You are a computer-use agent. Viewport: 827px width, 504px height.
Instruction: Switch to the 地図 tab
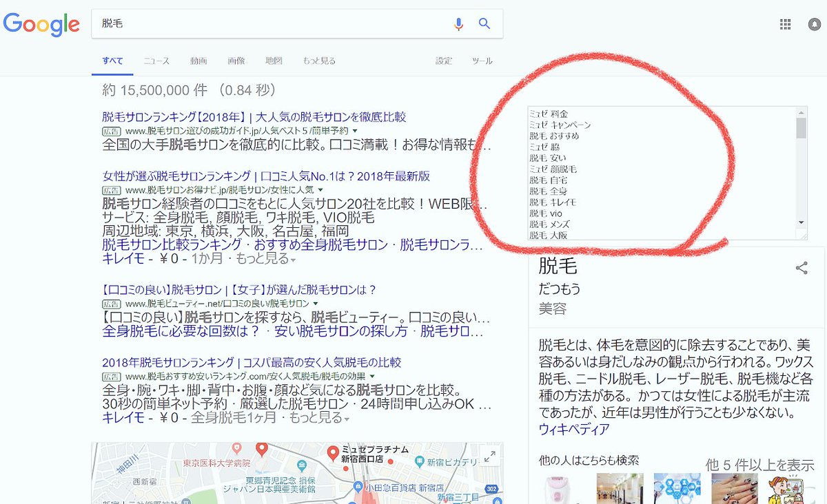point(274,61)
